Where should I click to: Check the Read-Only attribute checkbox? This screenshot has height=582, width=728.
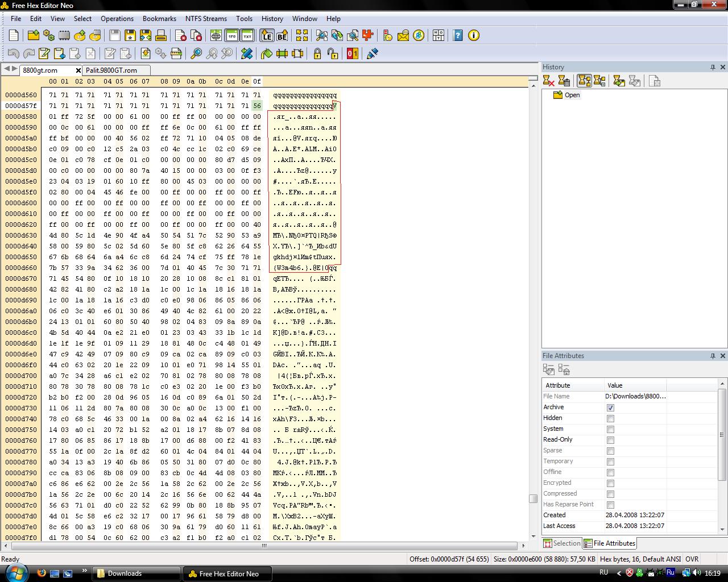tap(610, 440)
